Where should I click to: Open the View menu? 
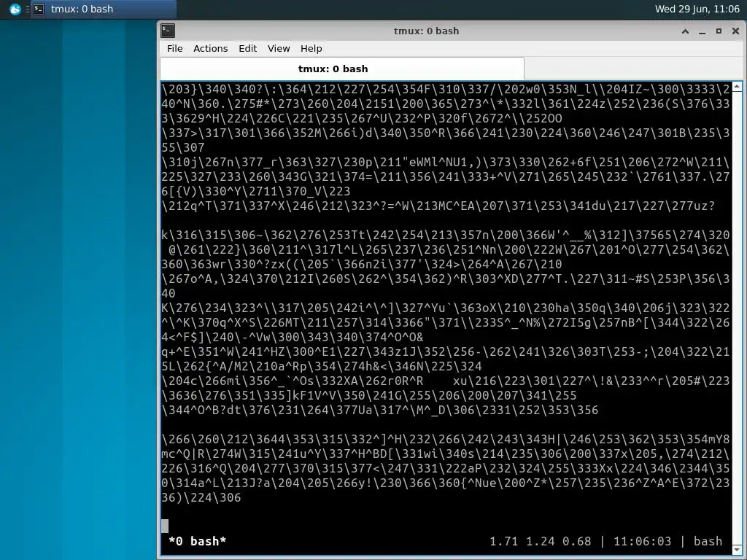[278, 49]
